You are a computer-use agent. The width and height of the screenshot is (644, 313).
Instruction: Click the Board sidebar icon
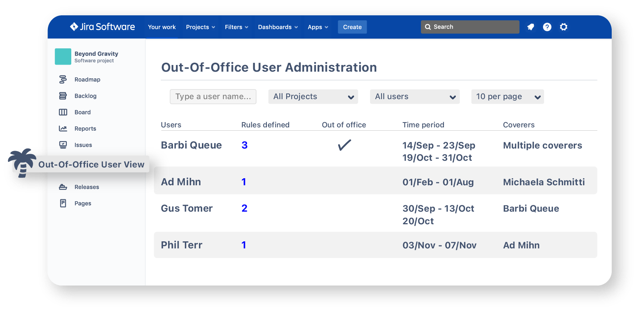(63, 112)
